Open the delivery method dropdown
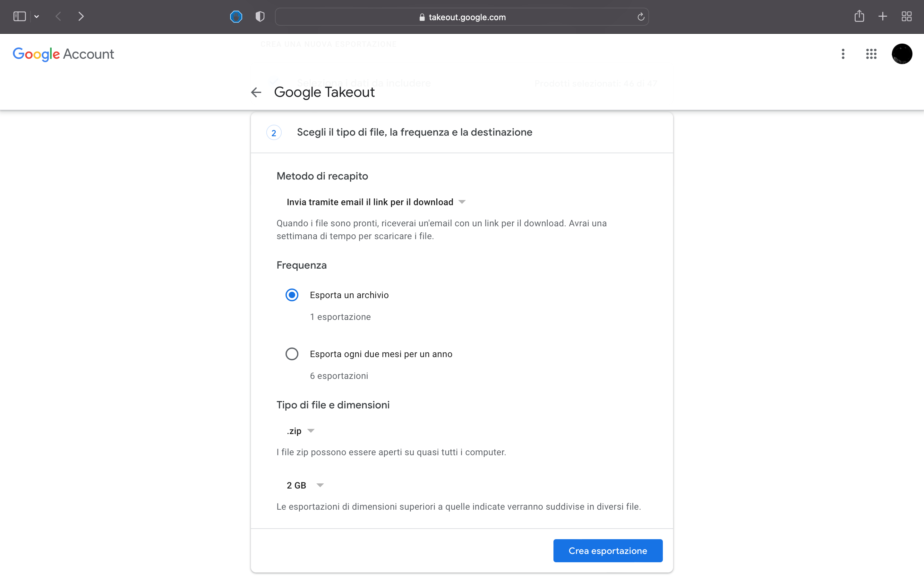 [376, 202]
